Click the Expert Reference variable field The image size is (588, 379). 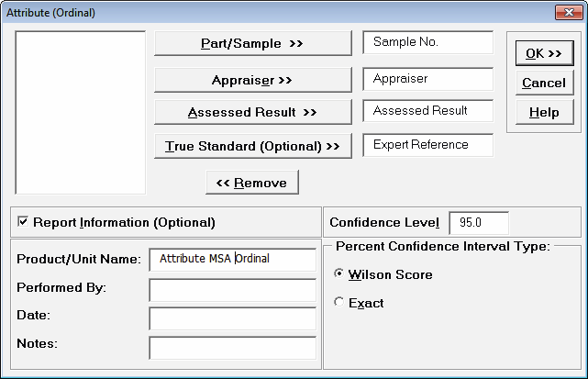(427, 145)
